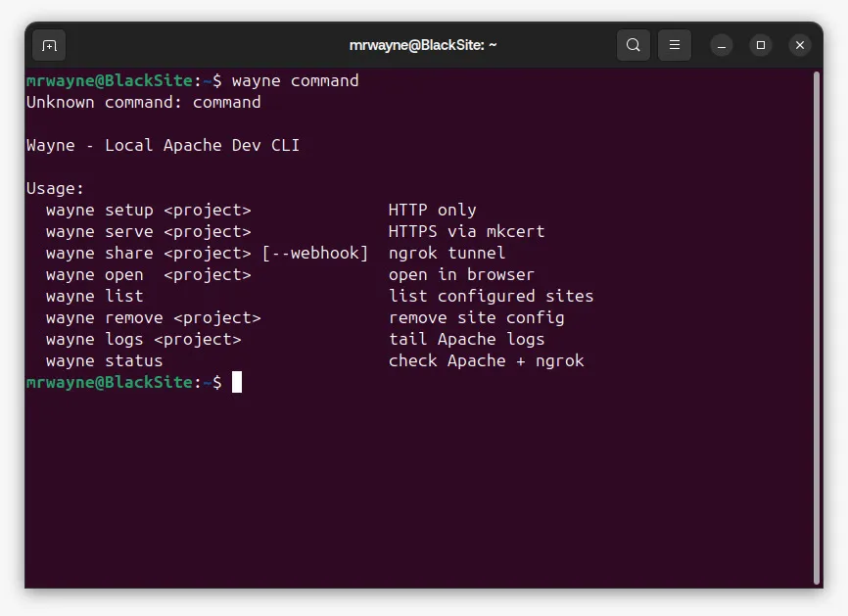The height and width of the screenshot is (616, 848).
Task: Click the 'Usage:' line
Action: [x=55, y=188]
